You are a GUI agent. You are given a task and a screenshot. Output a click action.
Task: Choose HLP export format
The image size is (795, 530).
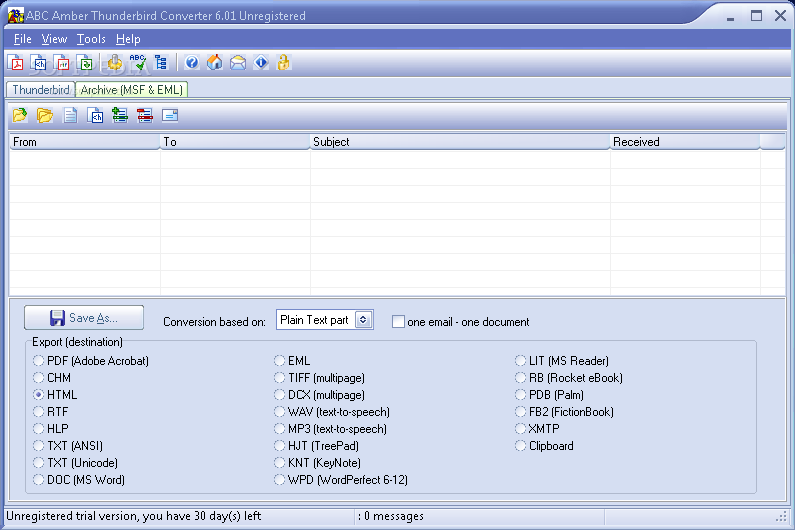point(51,429)
